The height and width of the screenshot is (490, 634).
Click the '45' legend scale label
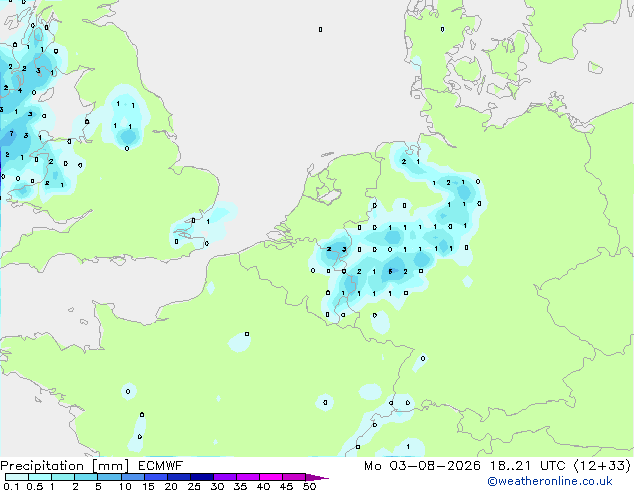(x=286, y=486)
